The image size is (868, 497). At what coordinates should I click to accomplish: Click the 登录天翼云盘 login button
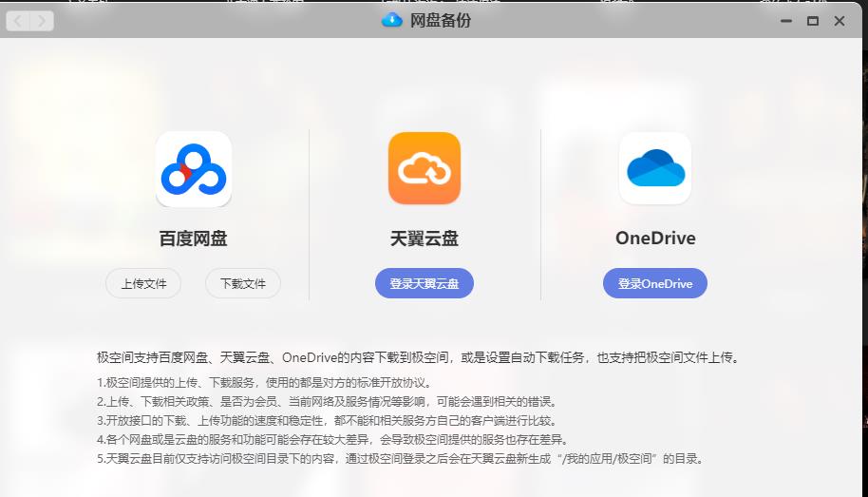425,284
